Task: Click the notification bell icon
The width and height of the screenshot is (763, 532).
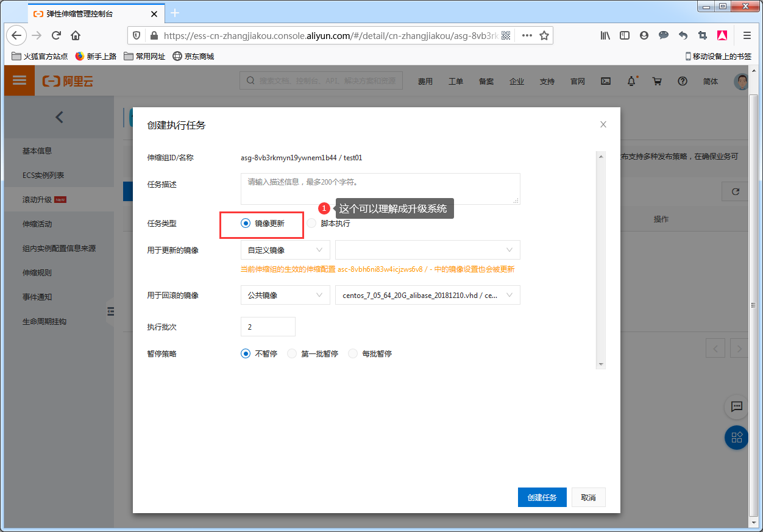Action: click(632, 81)
